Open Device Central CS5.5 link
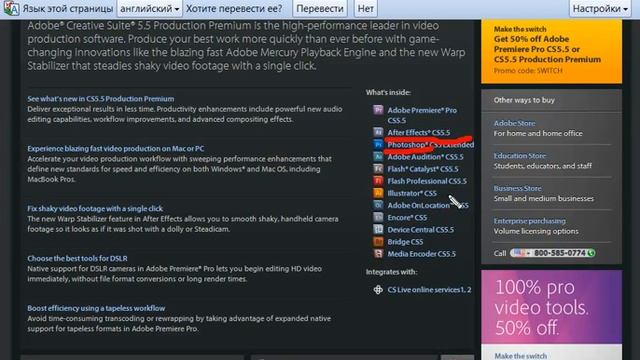 click(x=420, y=230)
